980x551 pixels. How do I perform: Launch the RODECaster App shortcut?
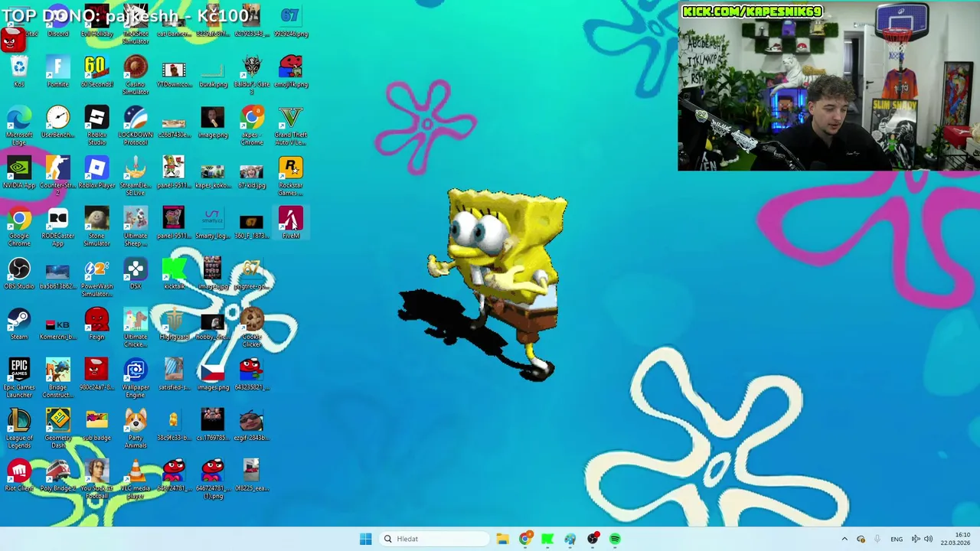[x=57, y=227]
